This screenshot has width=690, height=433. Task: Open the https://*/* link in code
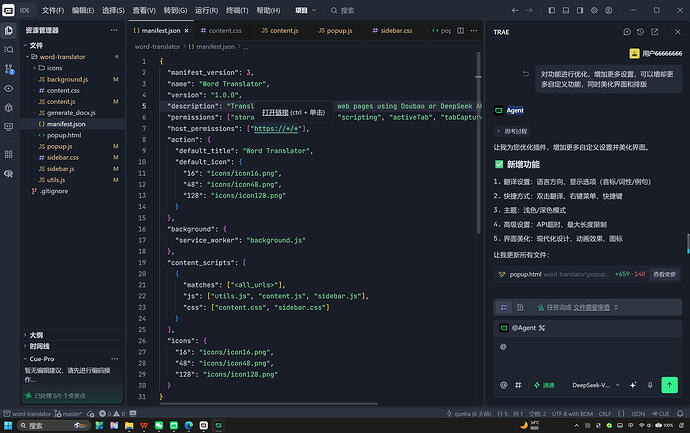(276, 128)
